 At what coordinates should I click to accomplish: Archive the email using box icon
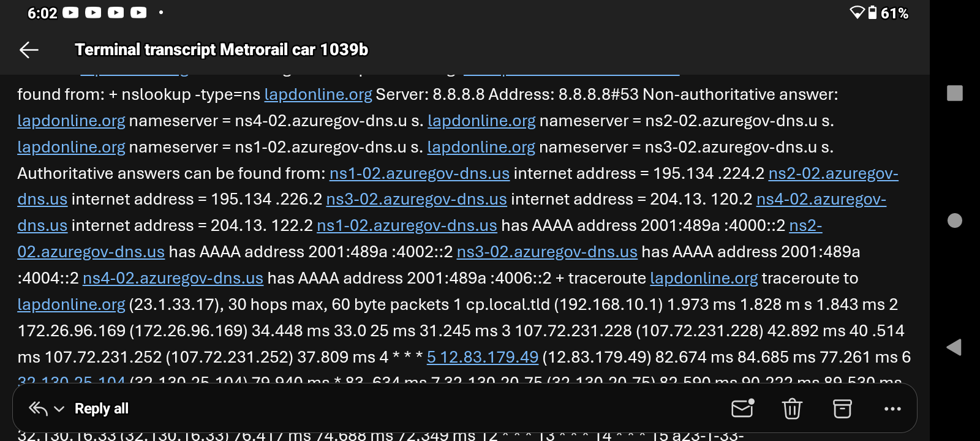pyautogui.click(x=842, y=409)
